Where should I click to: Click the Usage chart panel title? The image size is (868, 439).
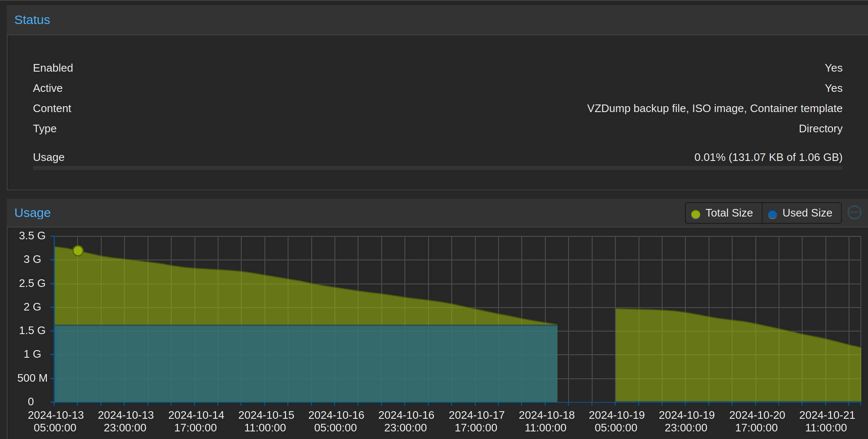32,213
